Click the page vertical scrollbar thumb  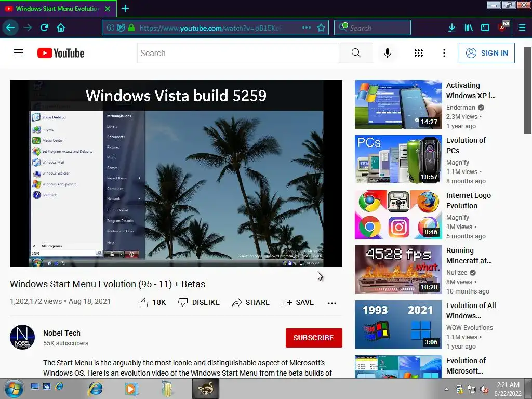coord(528,90)
